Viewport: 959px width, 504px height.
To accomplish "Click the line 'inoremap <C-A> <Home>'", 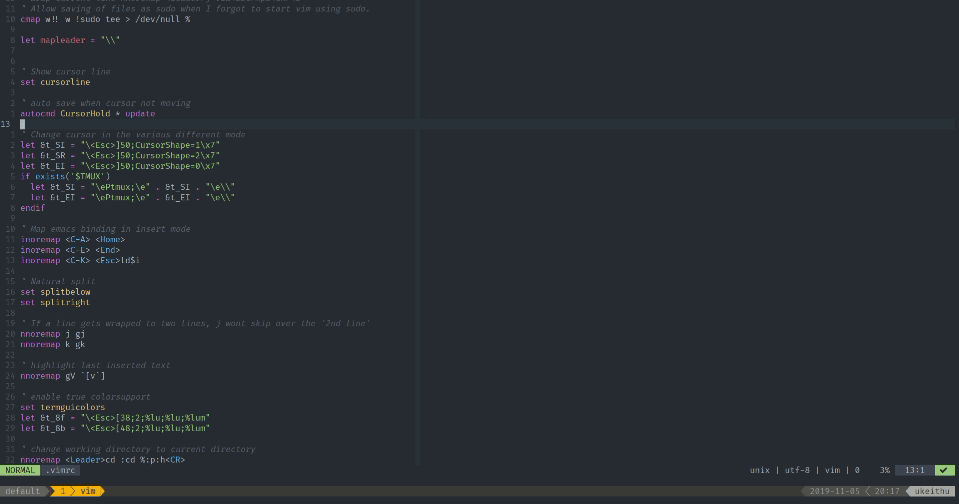I will coord(73,239).
